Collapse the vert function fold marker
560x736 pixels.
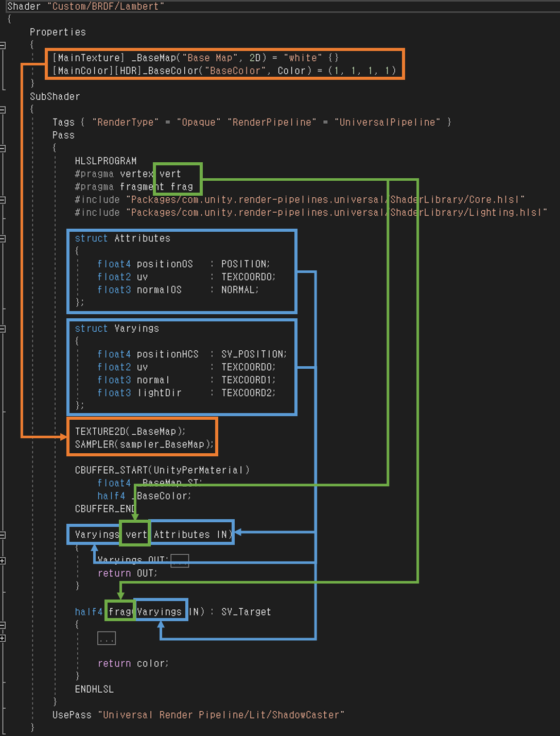click(x=3, y=535)
